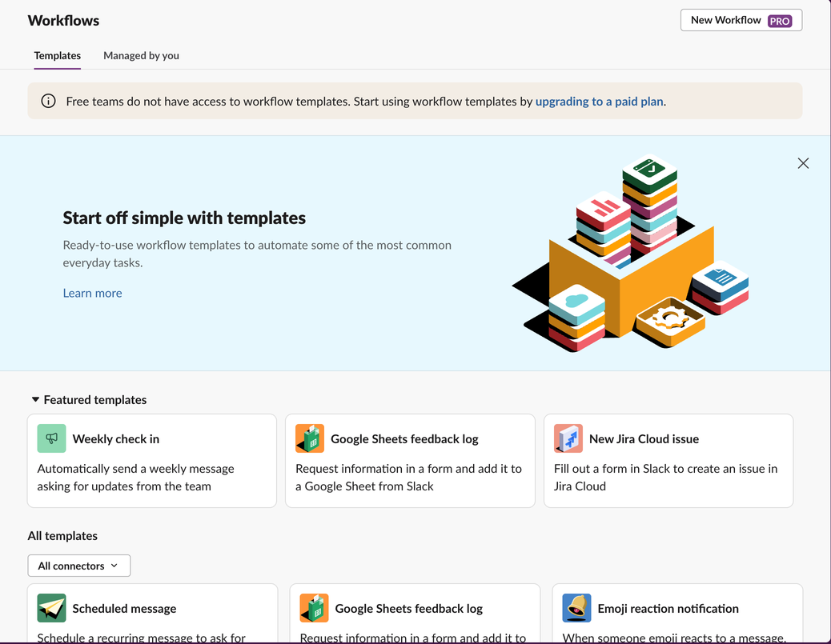The width and height of the screenshot is (831, 644).
Task: Click the featured Google Sheets feedback log title
Action: [x=404, y=438]
